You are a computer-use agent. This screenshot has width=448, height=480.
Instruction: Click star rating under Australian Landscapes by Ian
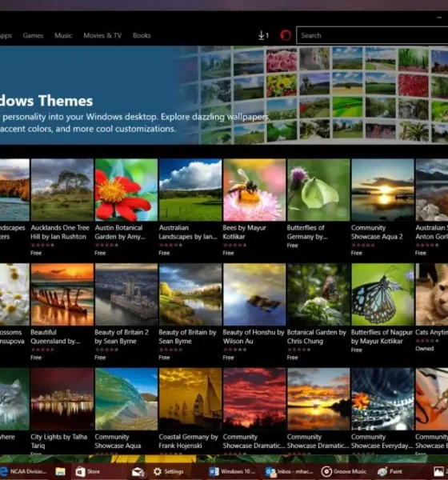coord(170,245)
